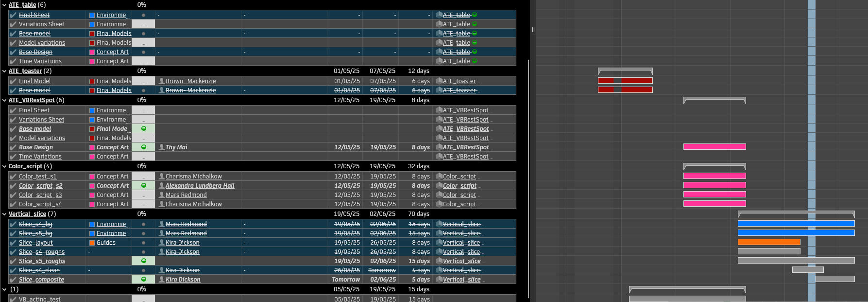This screenshot has height=302, width=868.
Task: Select 12 days duration in ATE_toaster header
Action: pos(419,71)
